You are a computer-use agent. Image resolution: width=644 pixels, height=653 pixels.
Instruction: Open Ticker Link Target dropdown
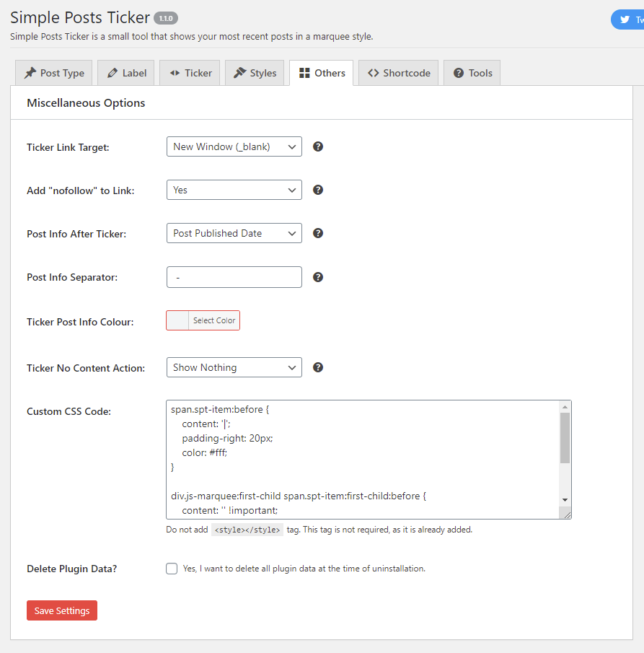point(234,146)
